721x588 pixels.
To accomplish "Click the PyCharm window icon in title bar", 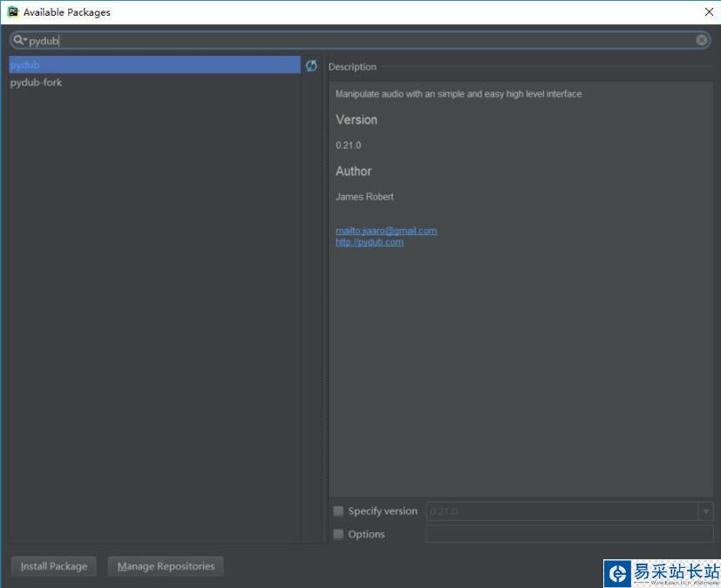I will (x=13, y=12).
